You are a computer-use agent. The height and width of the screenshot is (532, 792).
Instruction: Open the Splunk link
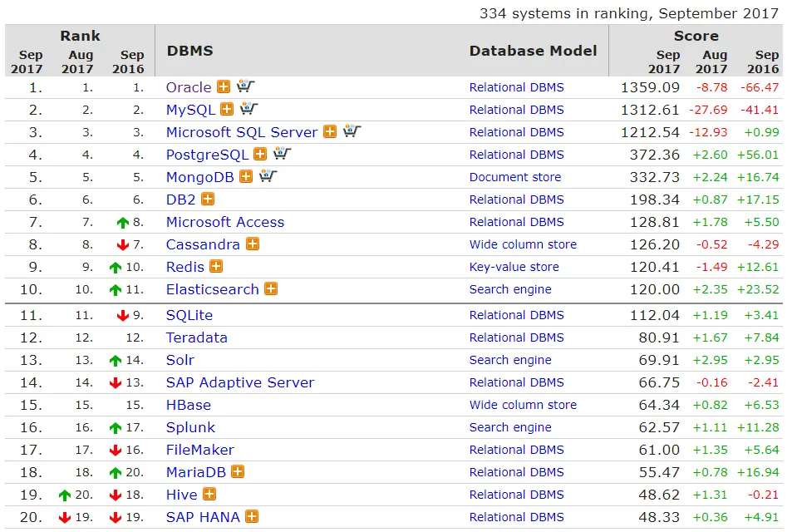[x=191, y=427]
